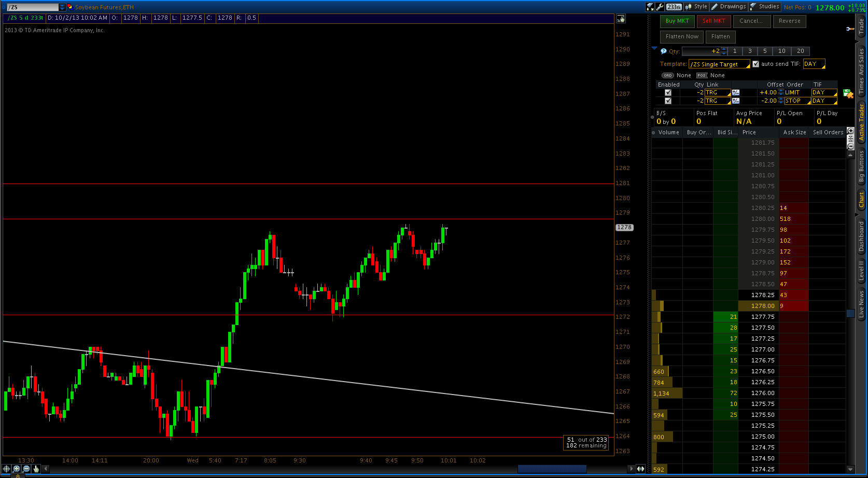This screenshot has height=478, width=868.
Task: Open the TIF DAY dropdown in LIMIT row
Action: [824, 93]
